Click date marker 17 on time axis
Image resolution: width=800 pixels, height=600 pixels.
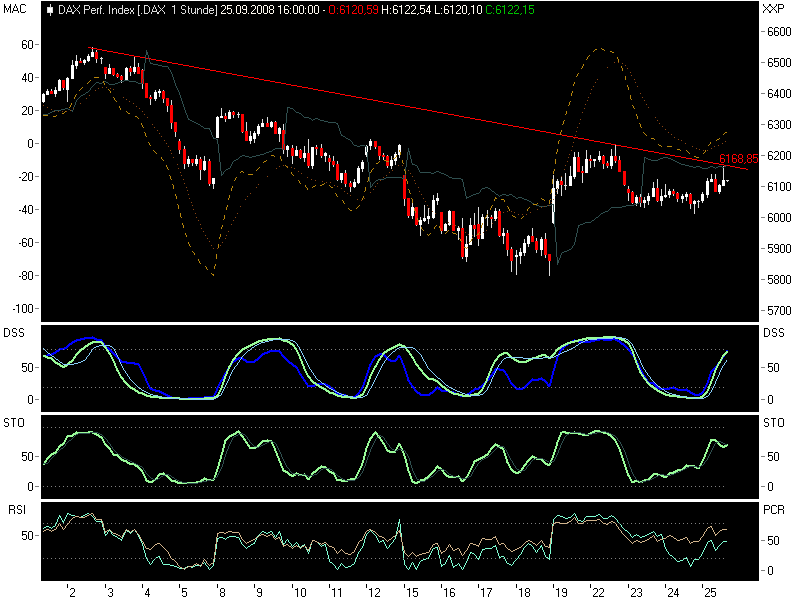486,592
